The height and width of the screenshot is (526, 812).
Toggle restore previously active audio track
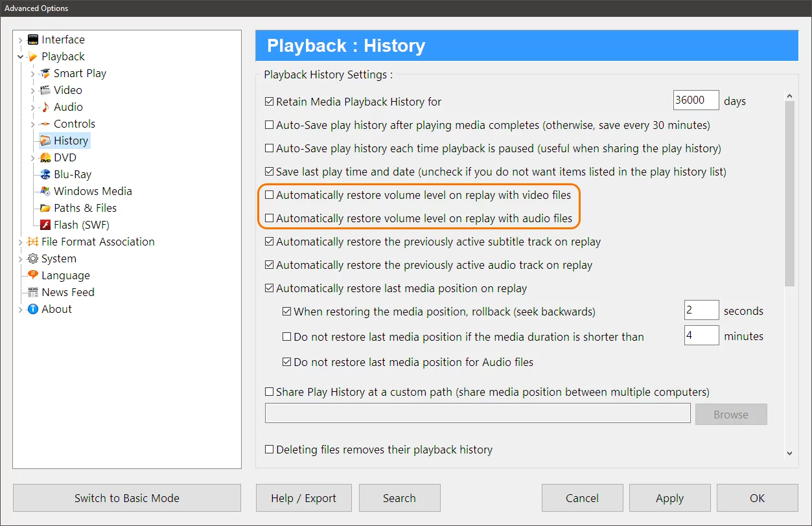(270, 265)
